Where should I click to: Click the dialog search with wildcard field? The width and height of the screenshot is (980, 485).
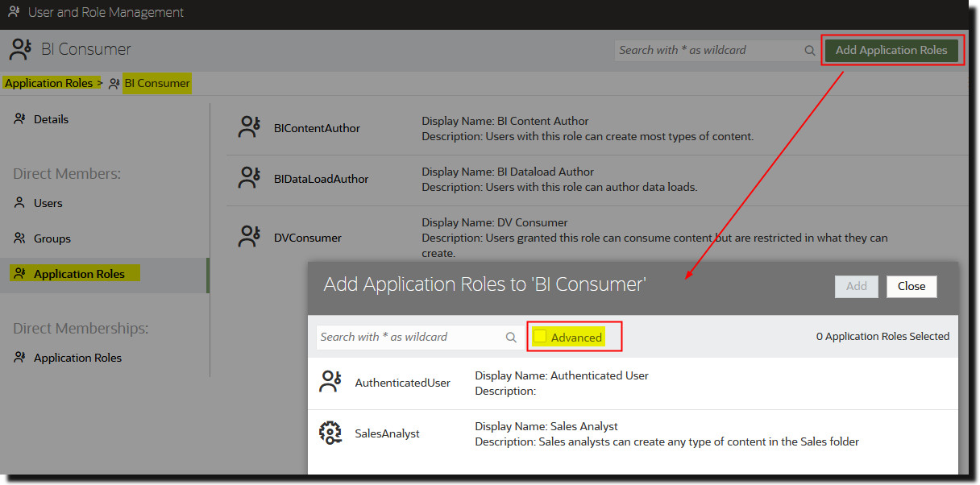419,337
